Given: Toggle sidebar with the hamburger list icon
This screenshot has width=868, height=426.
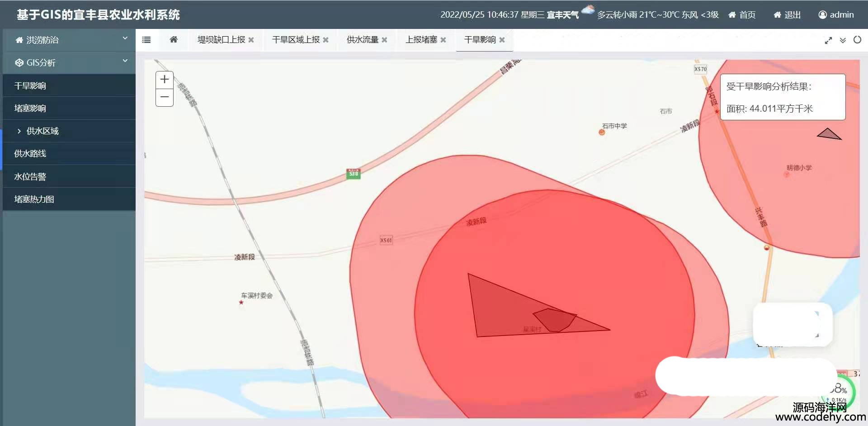Looking at the screenshot, I should coord(146,40).
